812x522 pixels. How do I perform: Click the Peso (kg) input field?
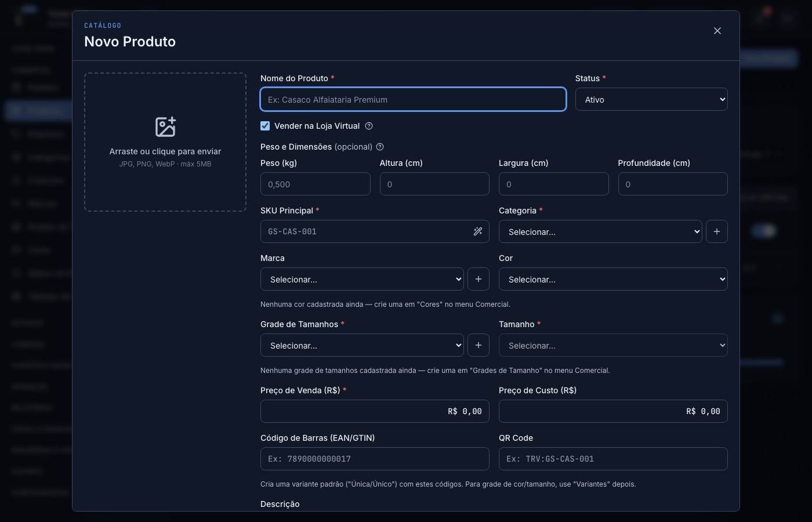click(x=315, y=184)
